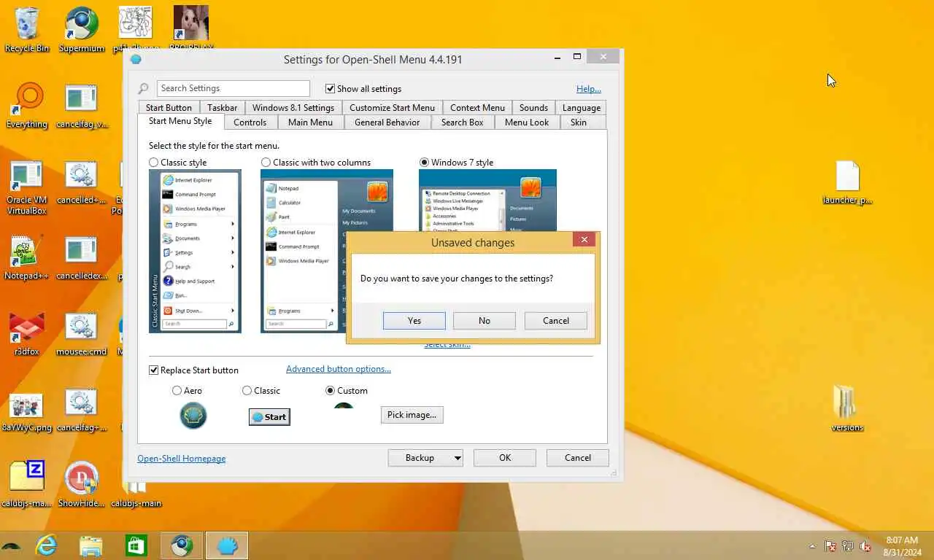The width and height of the screenshot is (934, 560).
Task: Click the custom Start button on taskbar
Action: pos(11,546)
